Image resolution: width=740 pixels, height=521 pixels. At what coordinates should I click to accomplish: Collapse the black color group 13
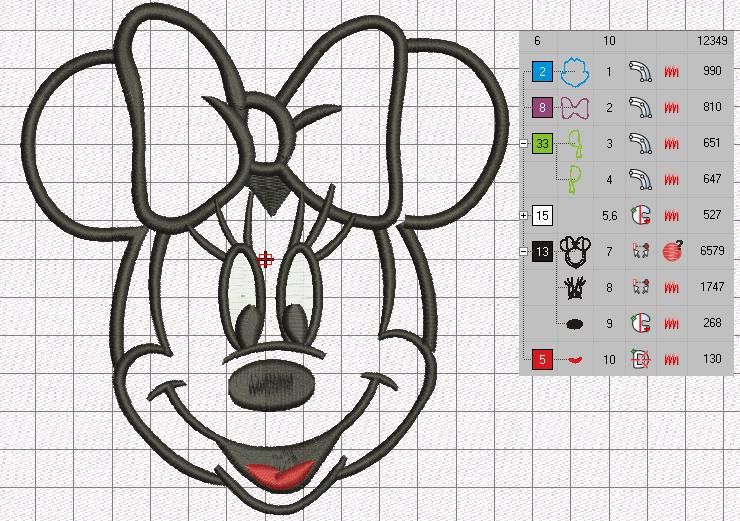(x=524, y=252)
